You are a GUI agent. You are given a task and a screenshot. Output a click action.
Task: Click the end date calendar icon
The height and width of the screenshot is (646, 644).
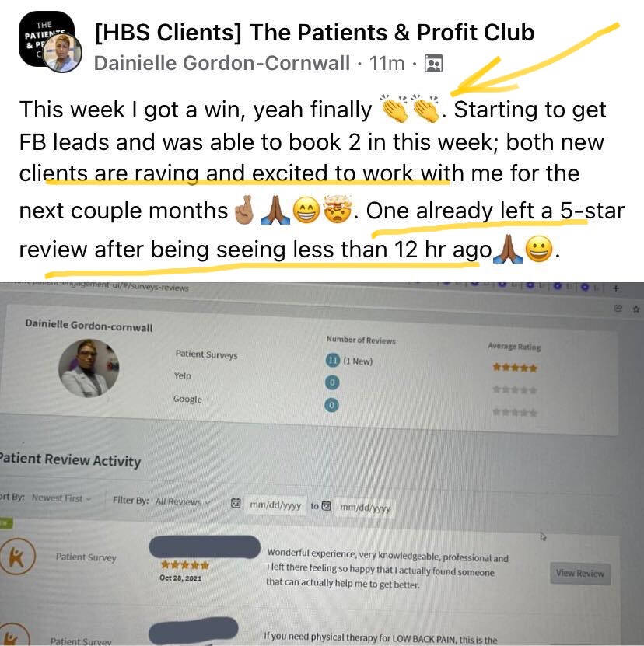pos(326,505)
